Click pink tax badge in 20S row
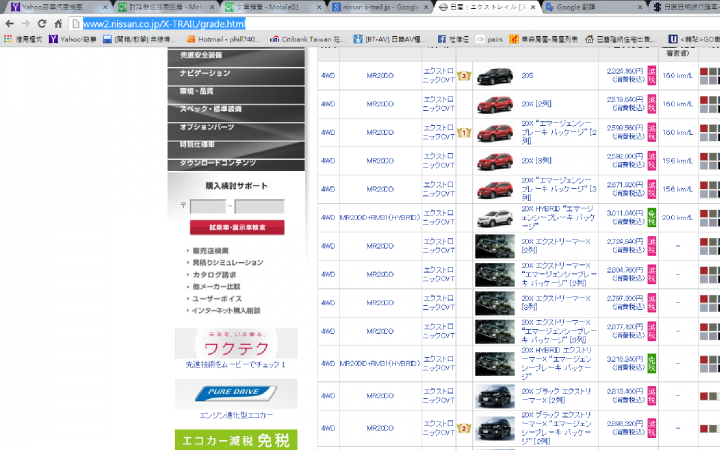Image resolution: width=720 pixels, height=450 pixels. click(x=652, y=75)
